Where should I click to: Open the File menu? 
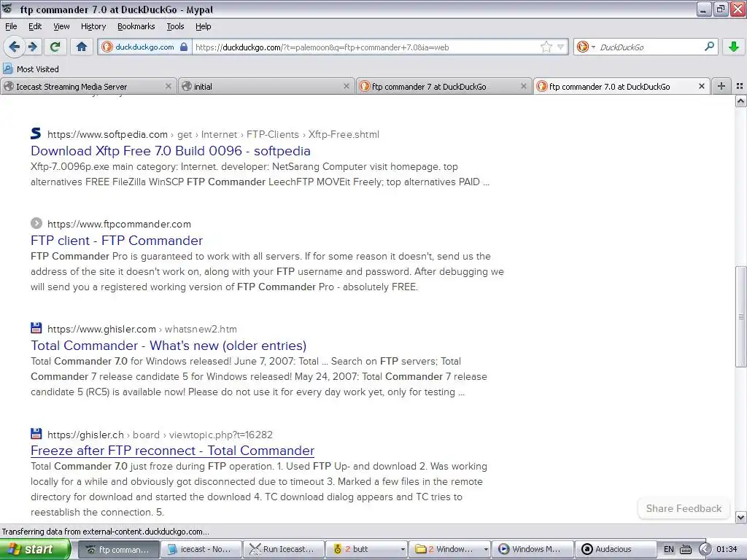coord(11,26)
